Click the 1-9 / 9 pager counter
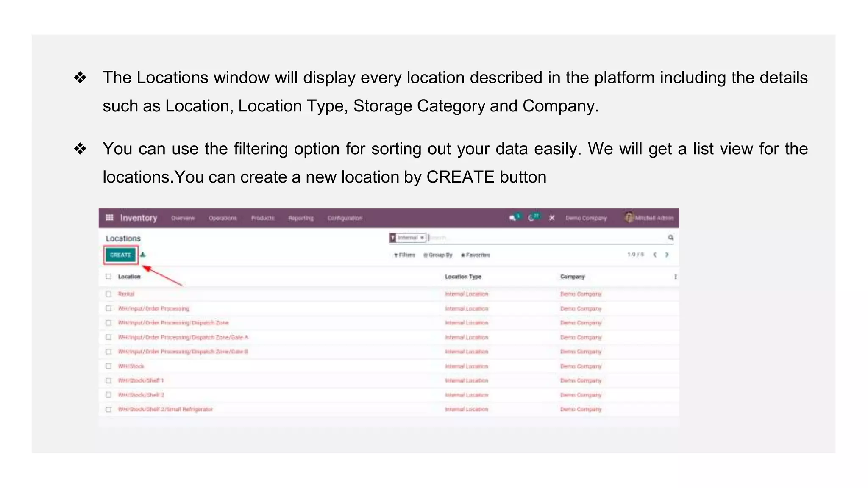 click(636, 255)
